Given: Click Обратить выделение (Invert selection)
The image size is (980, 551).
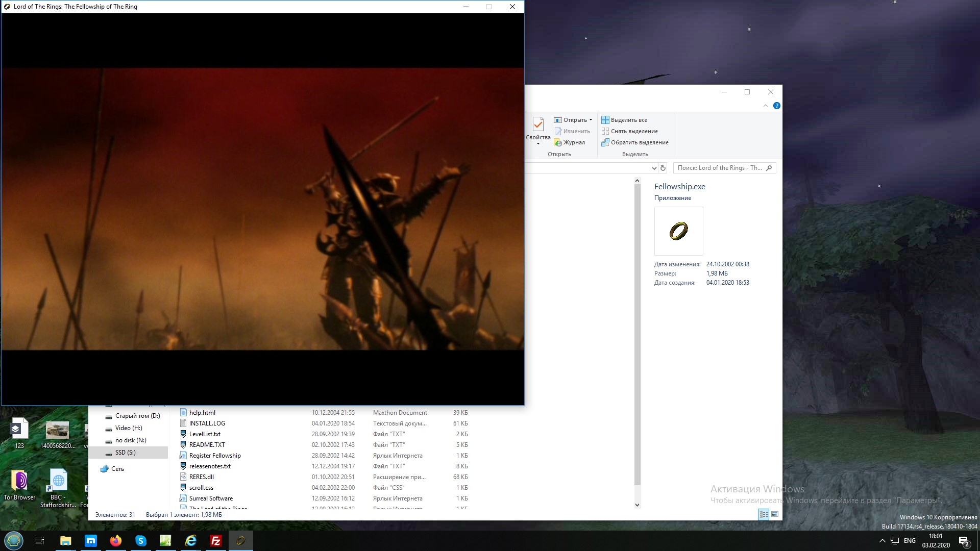Looking at the screenshot, I should [x=639, y=142].
